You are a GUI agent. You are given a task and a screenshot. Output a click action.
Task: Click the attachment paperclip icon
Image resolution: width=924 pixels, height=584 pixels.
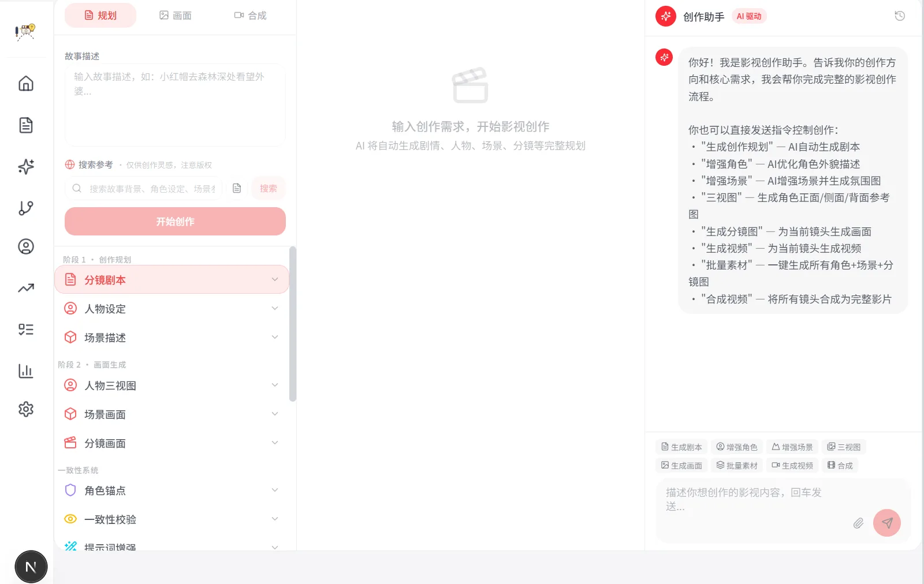pyautogui.click(x=858, y=523)
